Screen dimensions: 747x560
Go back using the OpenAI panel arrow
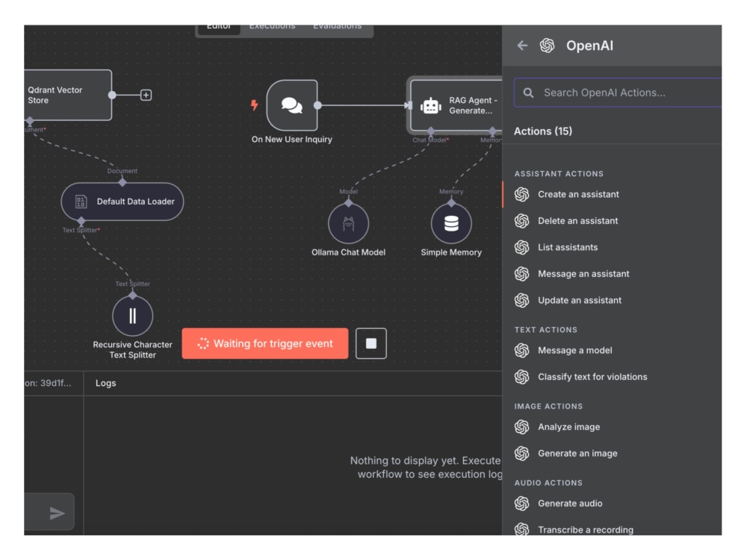click(x=522, y=46)
